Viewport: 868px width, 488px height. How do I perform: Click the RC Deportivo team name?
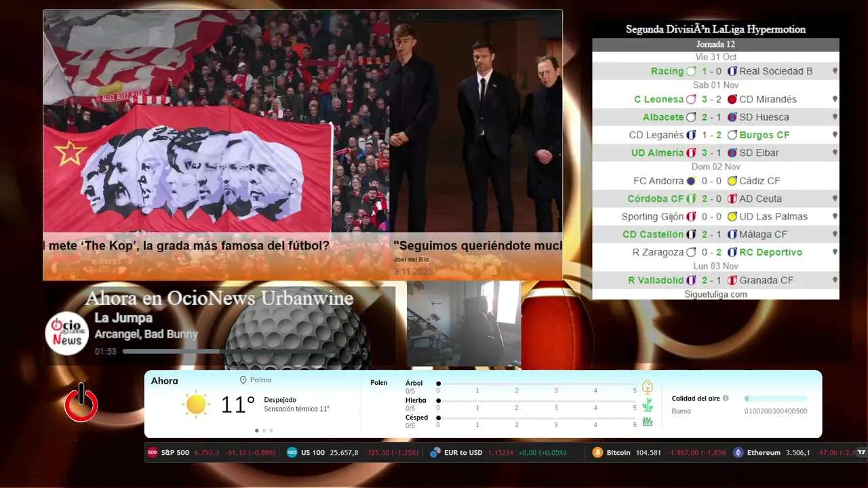[770, 252]
